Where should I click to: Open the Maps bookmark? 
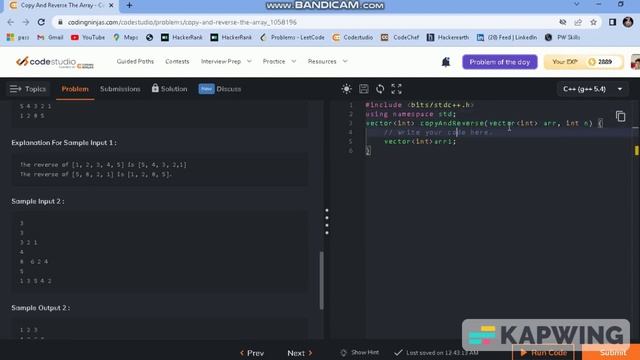126,37
